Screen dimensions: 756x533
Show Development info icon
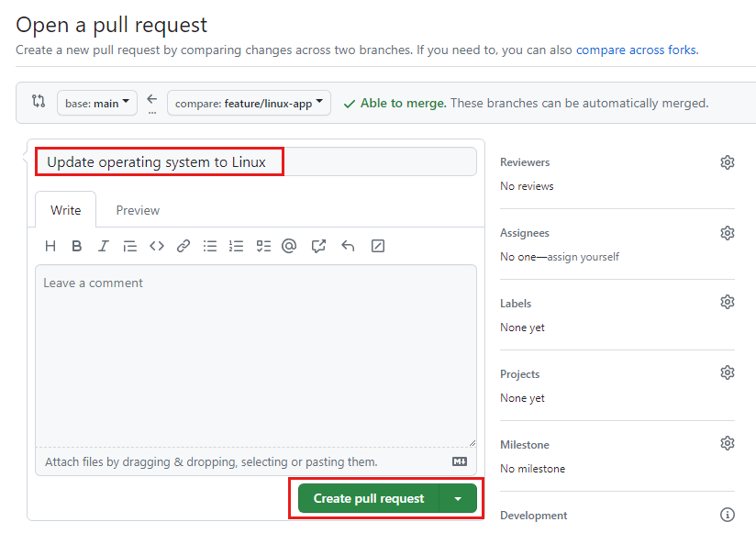tap(727, 515)
